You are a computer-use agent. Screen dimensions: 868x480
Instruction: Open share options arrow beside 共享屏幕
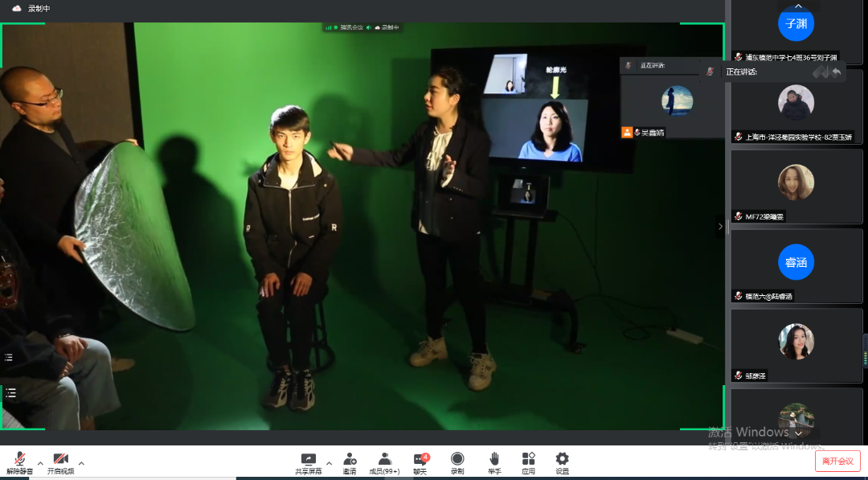tap(329, 463)
